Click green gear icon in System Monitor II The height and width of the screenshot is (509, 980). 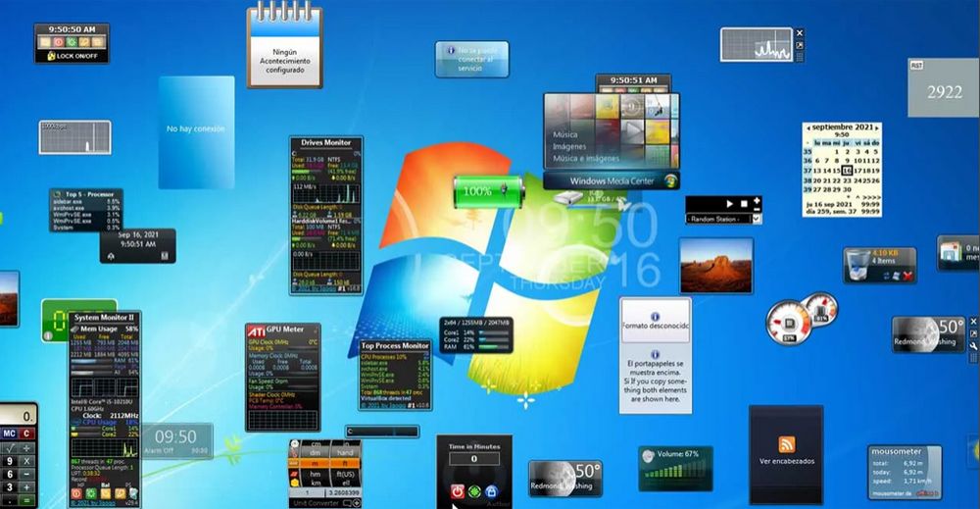(x=91, y=493)
